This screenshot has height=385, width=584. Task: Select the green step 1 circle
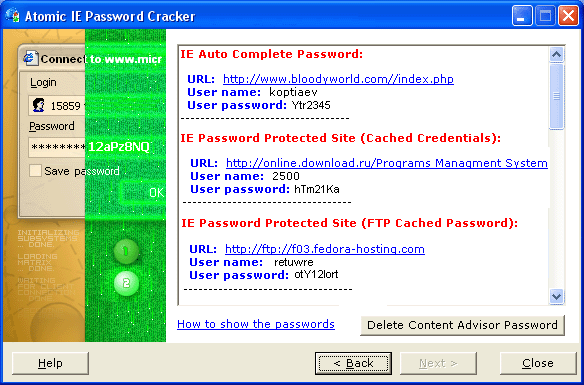(126, 251)
